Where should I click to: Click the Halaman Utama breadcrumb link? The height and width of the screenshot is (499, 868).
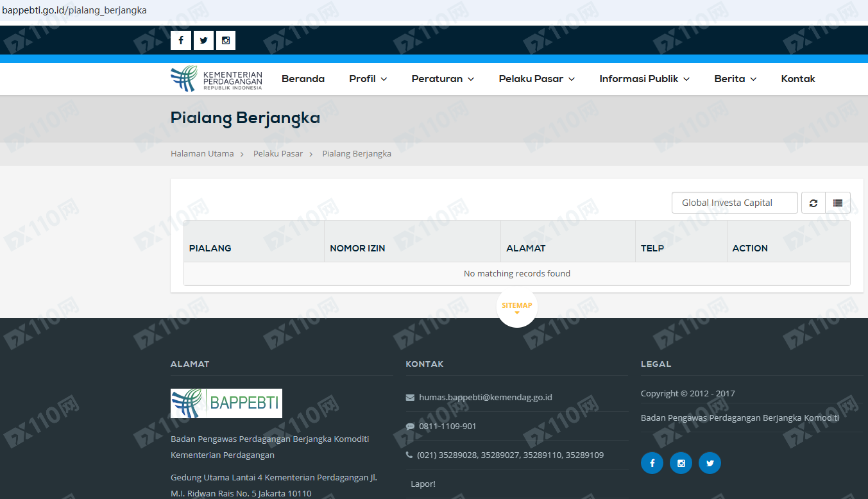point(202,154)
